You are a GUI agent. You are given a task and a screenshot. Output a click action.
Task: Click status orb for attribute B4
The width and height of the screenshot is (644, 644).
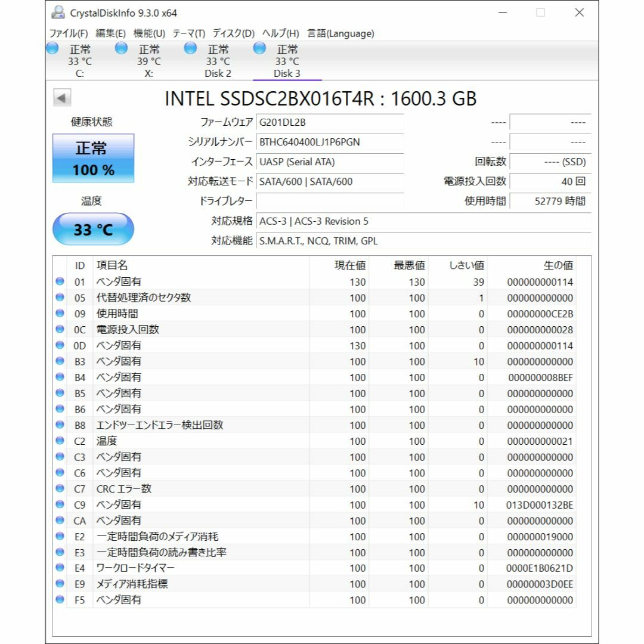[x=60, y=377]
